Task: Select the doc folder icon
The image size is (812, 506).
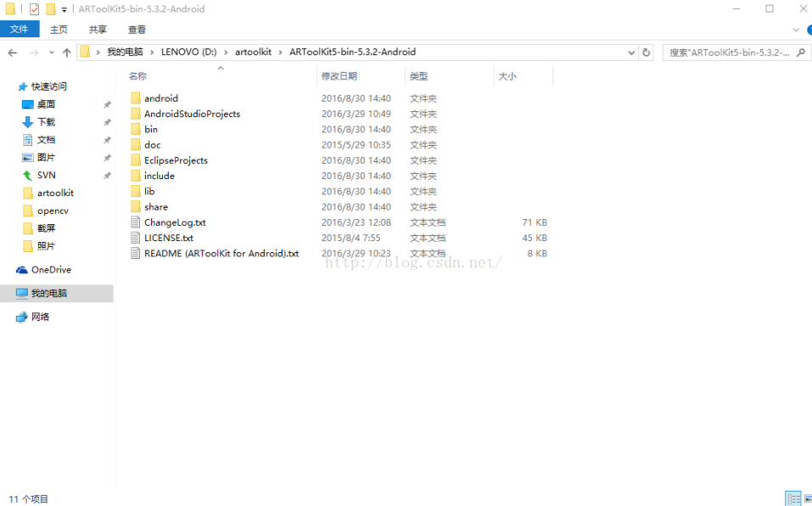Action: [x=136, y=144]
